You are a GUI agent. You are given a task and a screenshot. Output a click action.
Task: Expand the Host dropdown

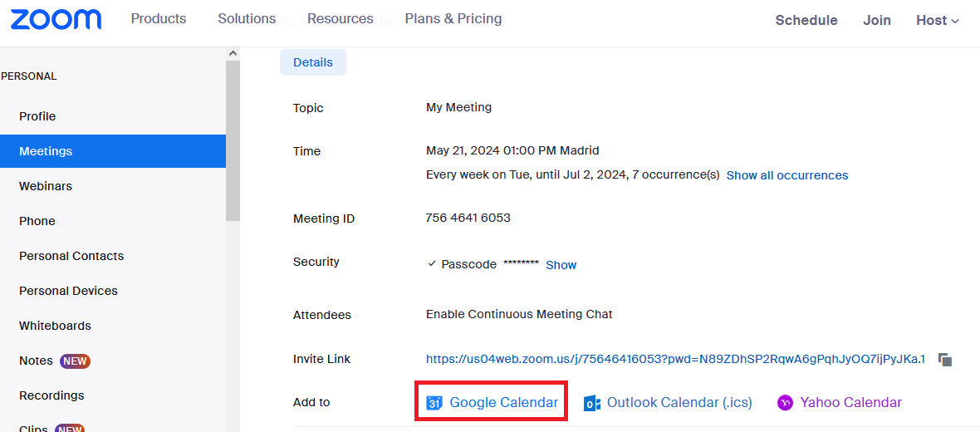click(x=937, y=20)
